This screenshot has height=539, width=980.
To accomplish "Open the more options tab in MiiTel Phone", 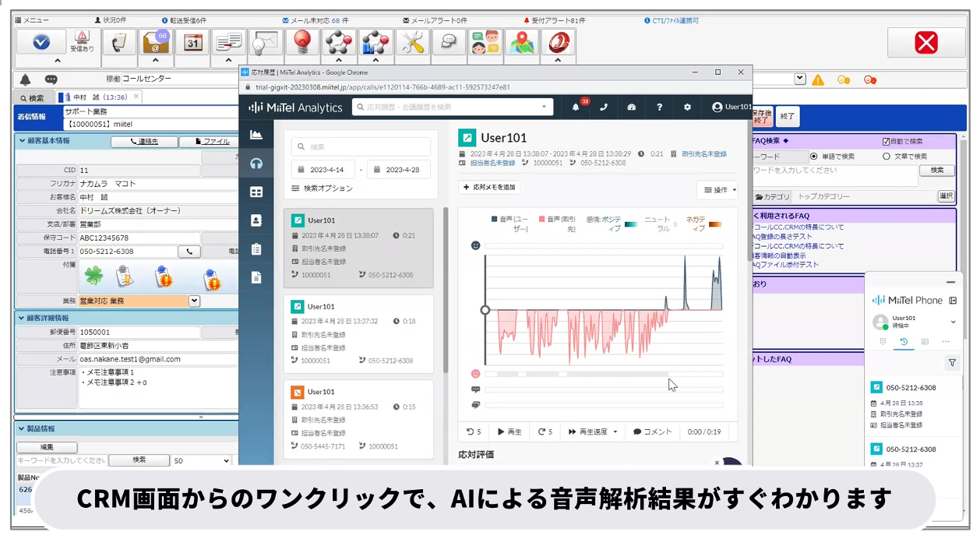I will click(x=945, y=341).
